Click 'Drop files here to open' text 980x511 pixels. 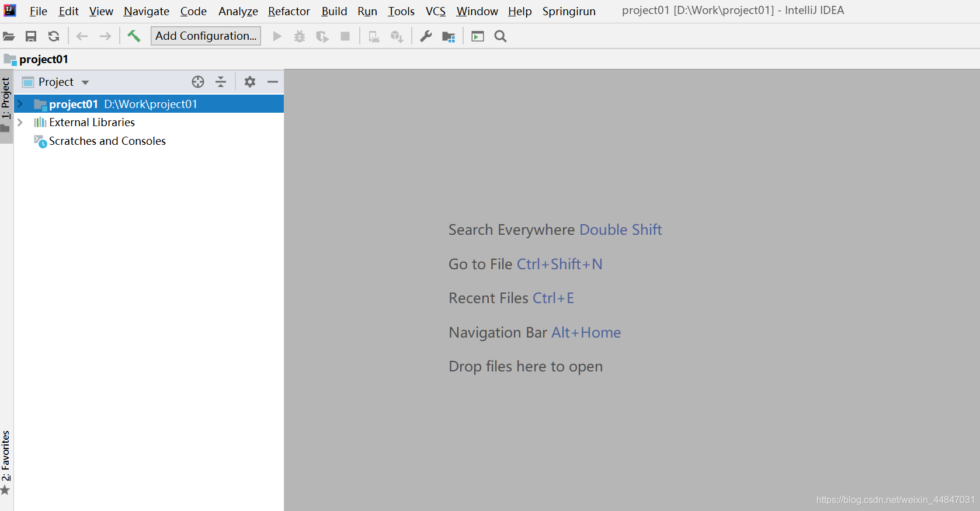526,366
